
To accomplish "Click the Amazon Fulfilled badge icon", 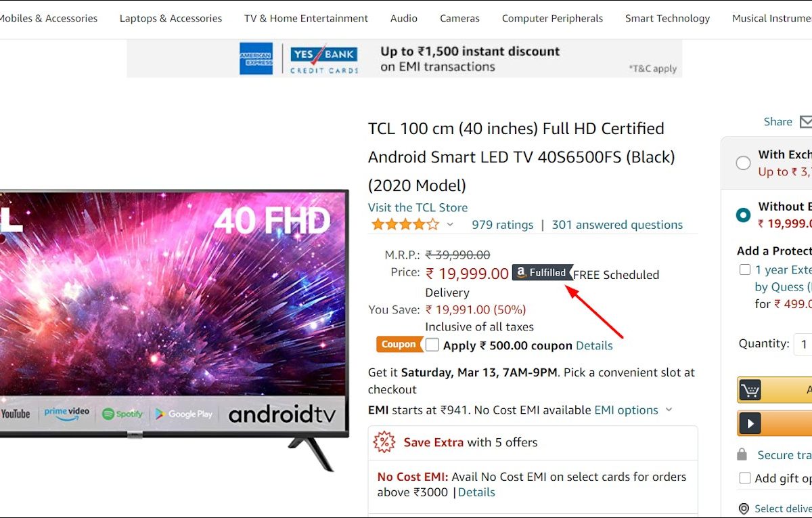I will pyautogui.click(x=542, y=272).
